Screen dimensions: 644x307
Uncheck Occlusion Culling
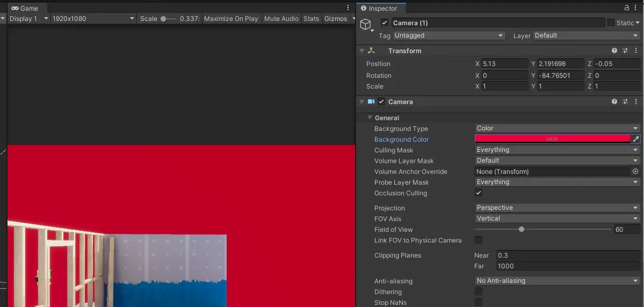(479, 193)
